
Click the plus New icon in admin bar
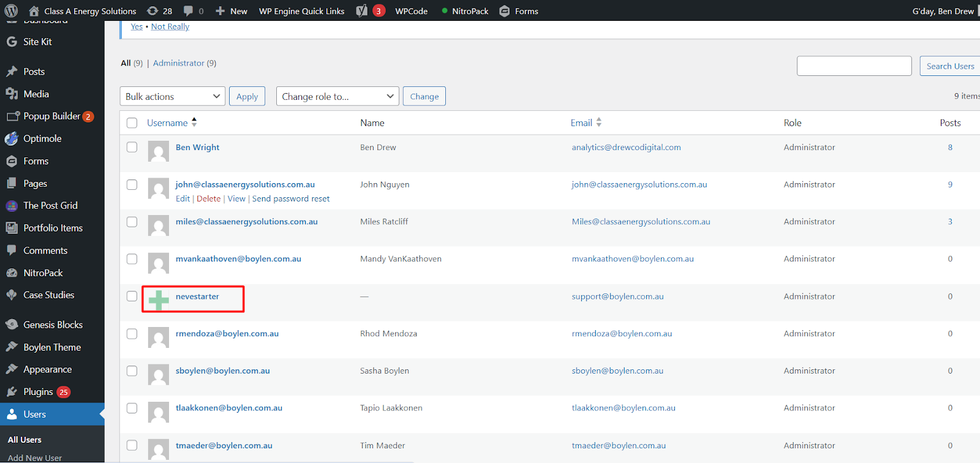221,11
